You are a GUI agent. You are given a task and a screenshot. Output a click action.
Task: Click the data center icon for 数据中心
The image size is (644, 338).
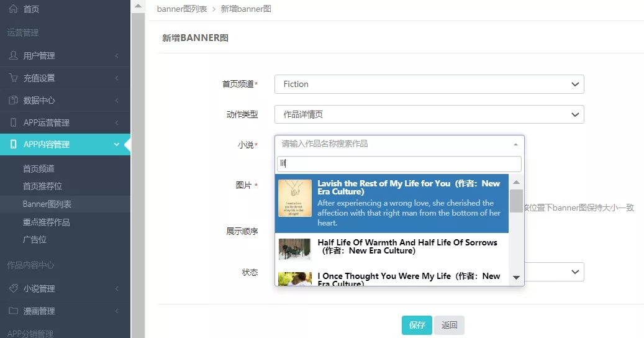coord(13,100)
